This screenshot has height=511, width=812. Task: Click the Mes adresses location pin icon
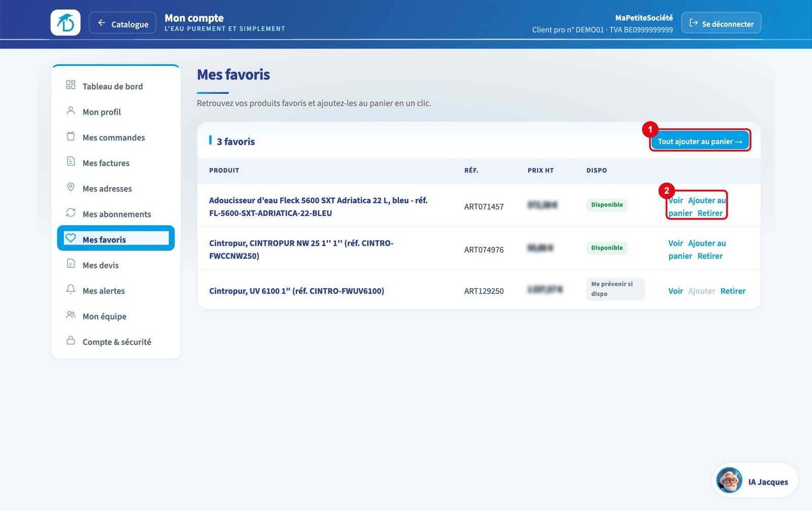71,187
